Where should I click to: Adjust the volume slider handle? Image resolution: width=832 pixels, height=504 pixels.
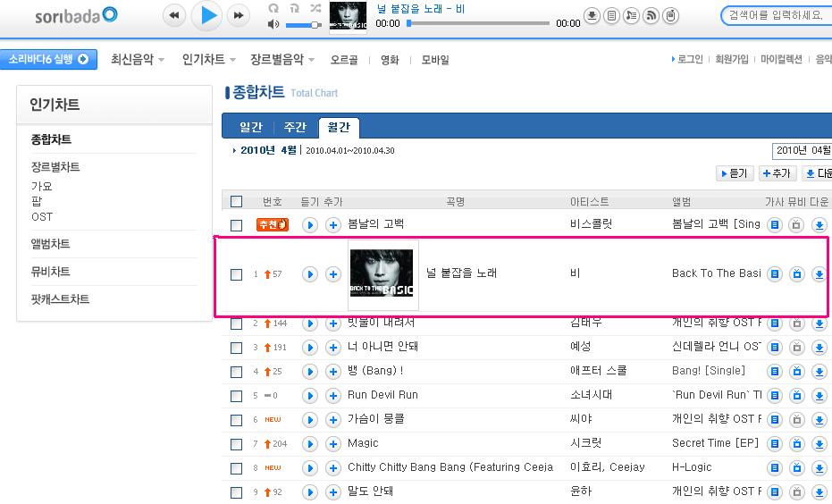pyautogui.click(x=315, y=25)
